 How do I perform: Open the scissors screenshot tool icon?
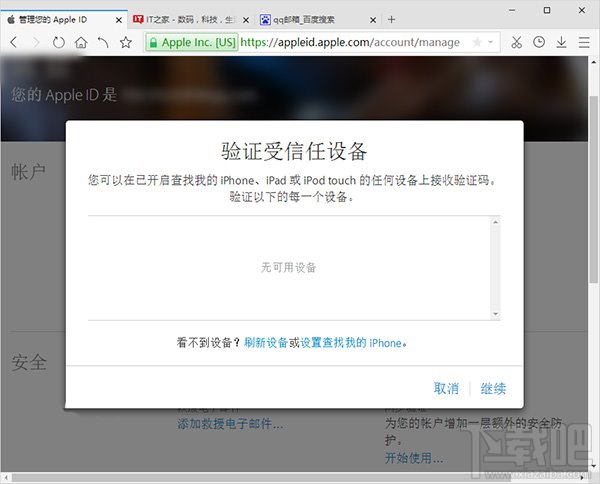click(517, 42)
